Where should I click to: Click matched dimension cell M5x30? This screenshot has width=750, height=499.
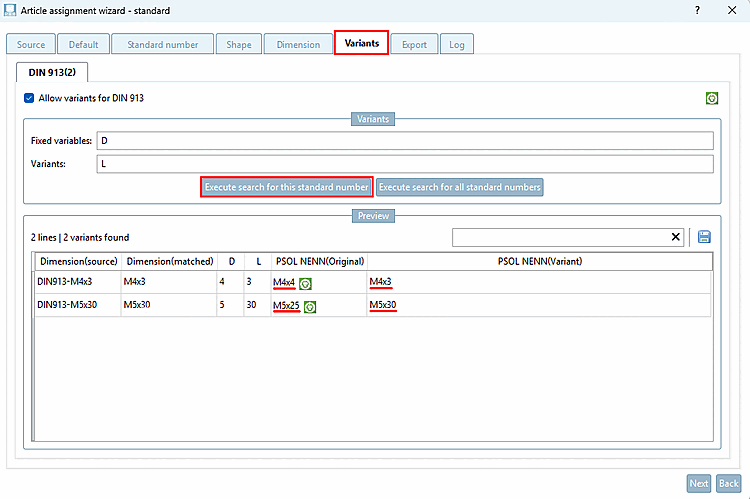[169, 305]
